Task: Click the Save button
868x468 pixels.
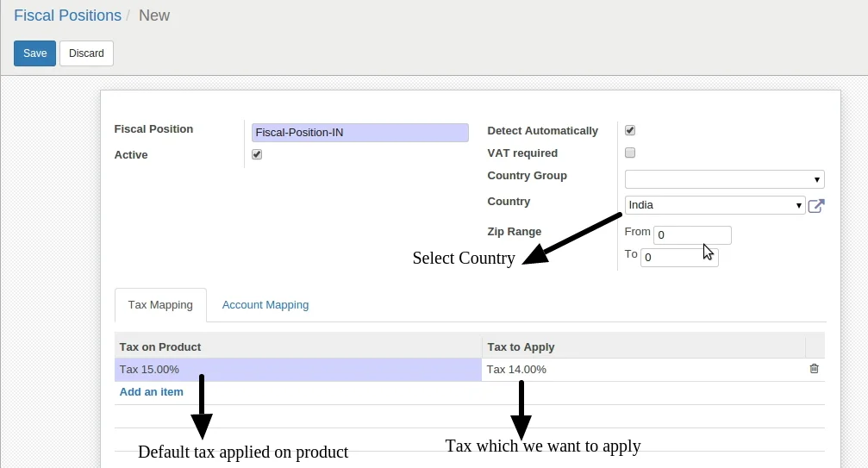Action: point(34,53)
